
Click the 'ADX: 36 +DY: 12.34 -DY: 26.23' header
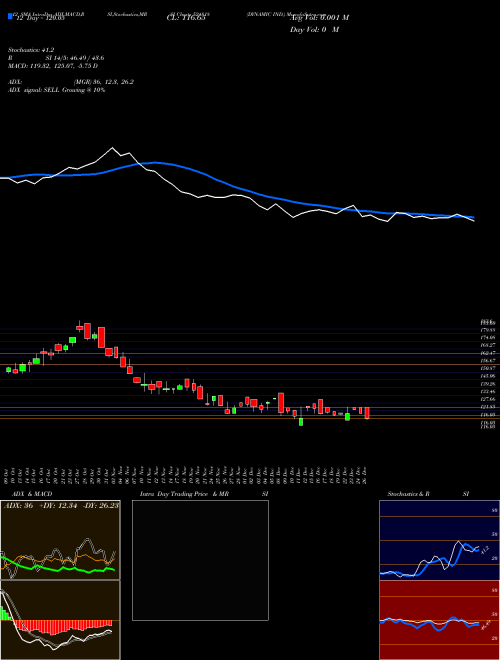pos(61,506)
